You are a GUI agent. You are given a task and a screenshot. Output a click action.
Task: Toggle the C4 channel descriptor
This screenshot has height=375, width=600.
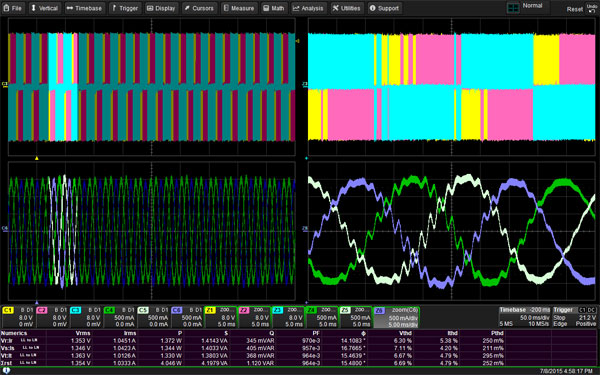tap(119, 317)
